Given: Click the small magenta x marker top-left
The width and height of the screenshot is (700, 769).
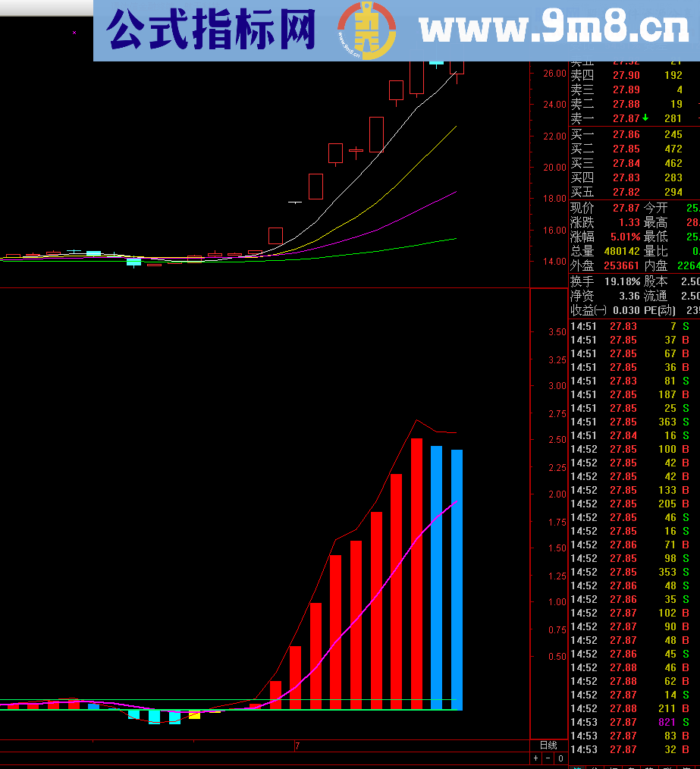Looking at the screenshot, I should [x=74, y=33].
